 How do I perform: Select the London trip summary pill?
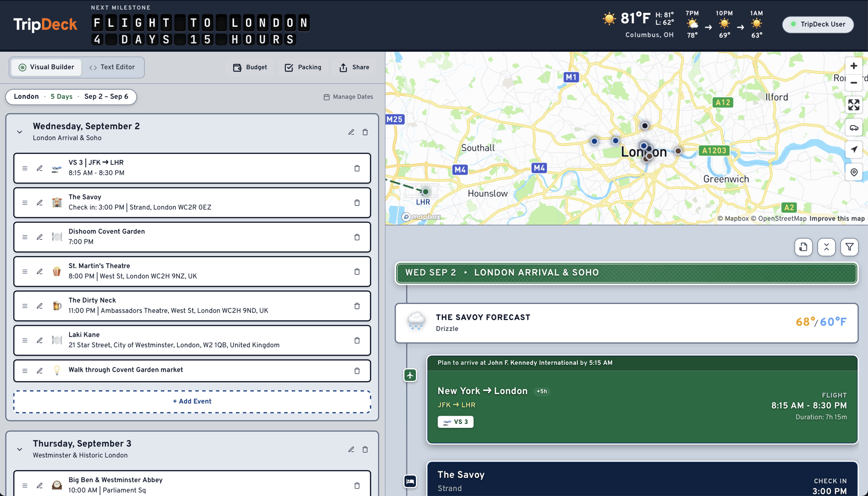(71, 97)
